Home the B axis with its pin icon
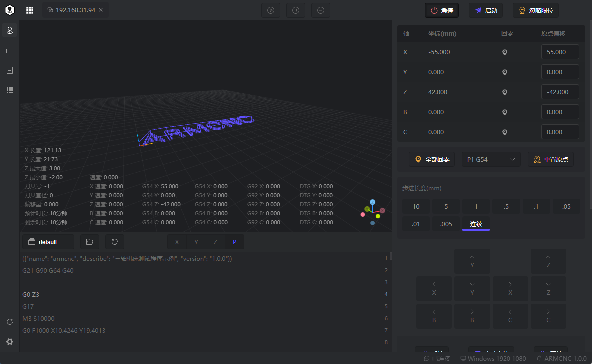This screenshot has height=364, width=592. 505,112
